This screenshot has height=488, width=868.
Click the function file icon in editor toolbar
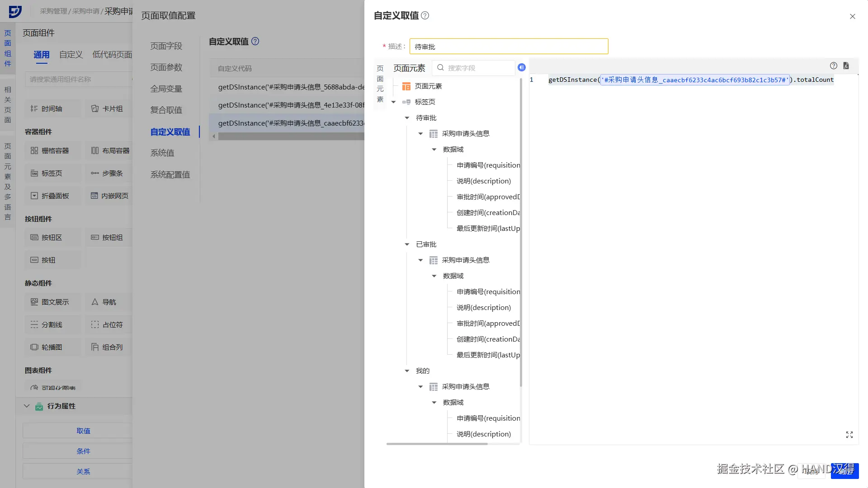click(846, 66)
